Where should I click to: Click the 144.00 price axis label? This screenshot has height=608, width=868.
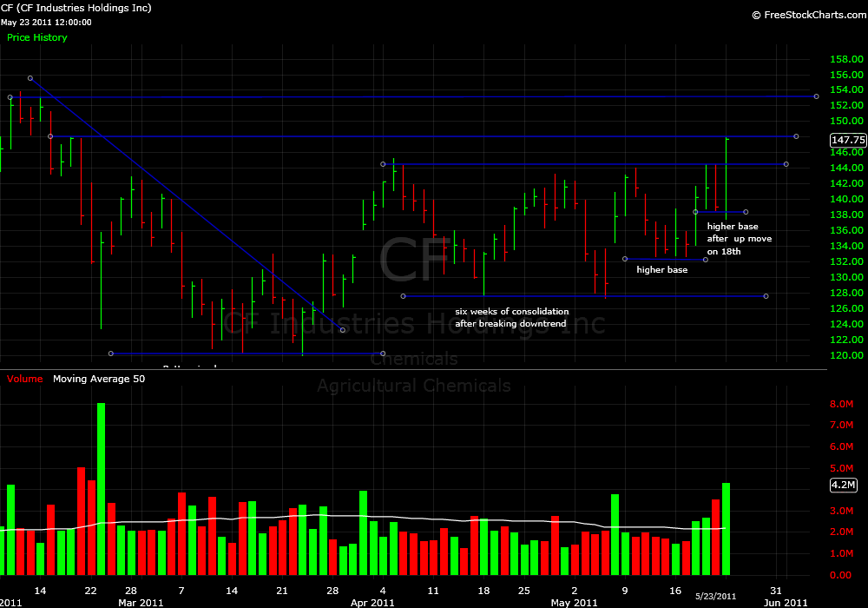tap(846, 168)
